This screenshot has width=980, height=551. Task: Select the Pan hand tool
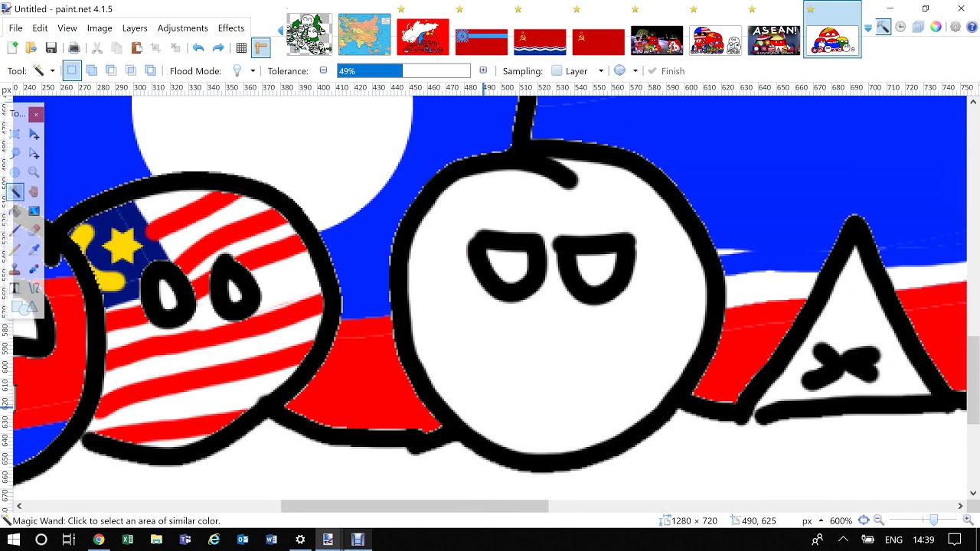tap(34, 191)
